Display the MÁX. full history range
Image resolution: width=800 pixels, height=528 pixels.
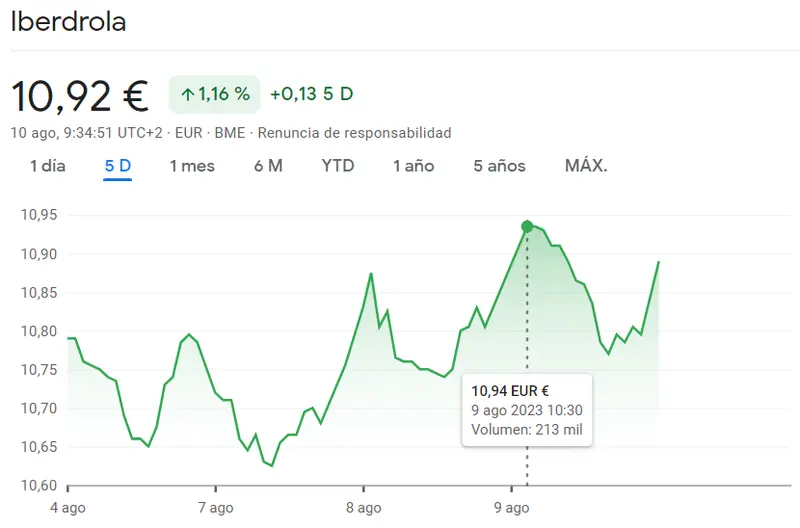coord(586,166)
